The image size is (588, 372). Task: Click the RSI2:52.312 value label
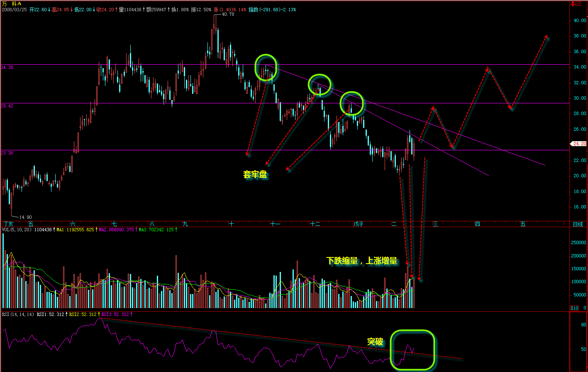coord(83,314)
